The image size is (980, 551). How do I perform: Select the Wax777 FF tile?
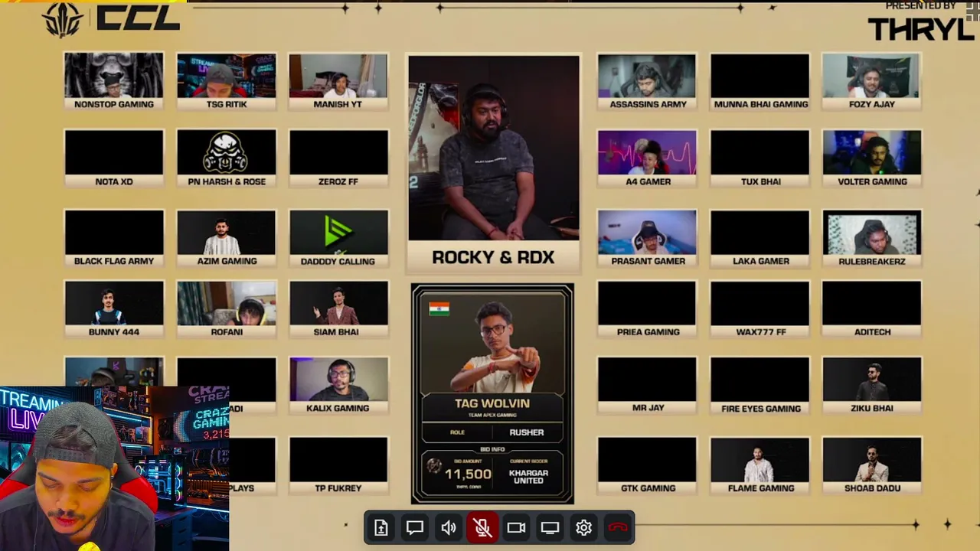tap(759, 309)
